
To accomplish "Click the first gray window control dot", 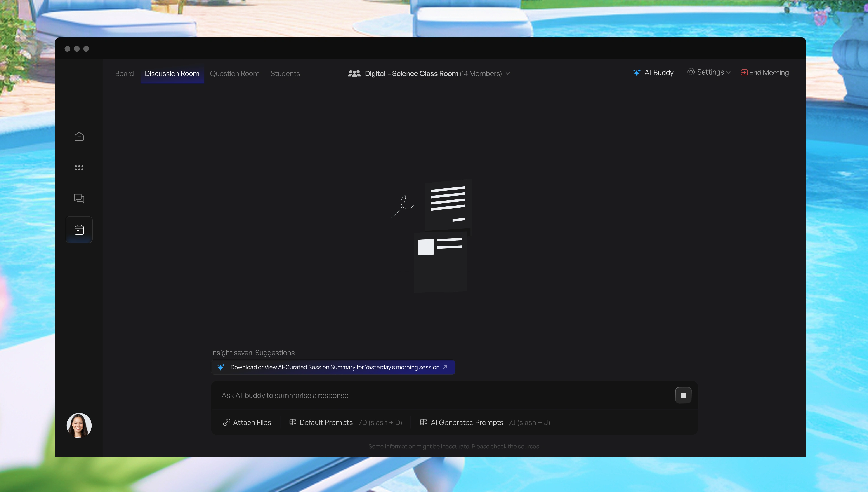I will 67,49.
